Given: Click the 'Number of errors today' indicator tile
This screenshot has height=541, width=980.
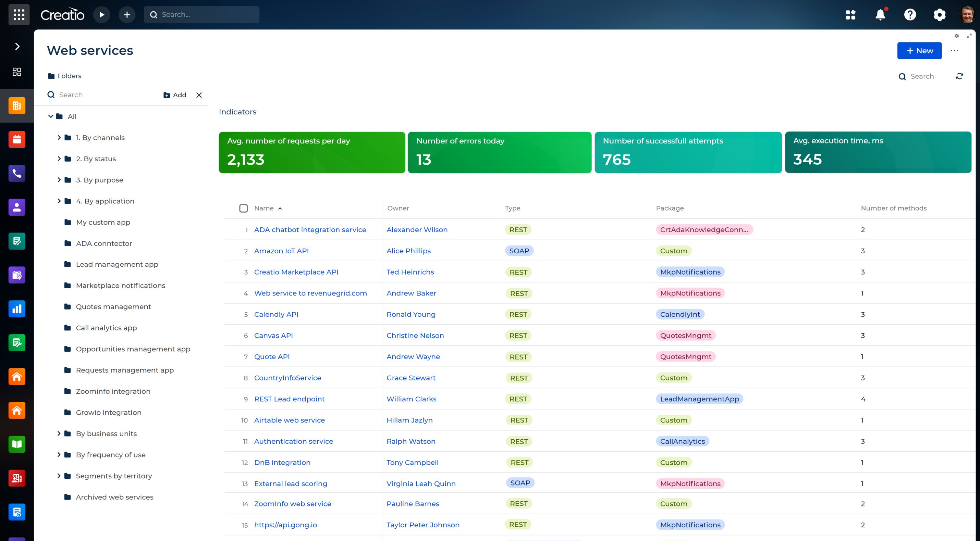Looking at the screenshot, I should (x=499, y=152).
